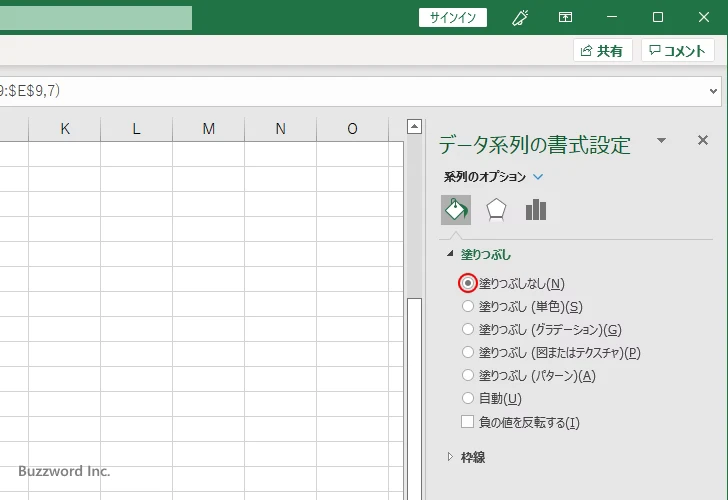This screenshot has height=500, width=728.
Task: Click the 共有 share button
Action: pos(602,50)
